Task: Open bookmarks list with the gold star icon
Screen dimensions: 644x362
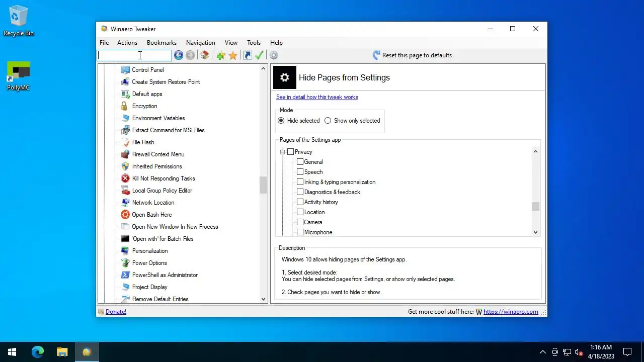Action: click(233, 55)
